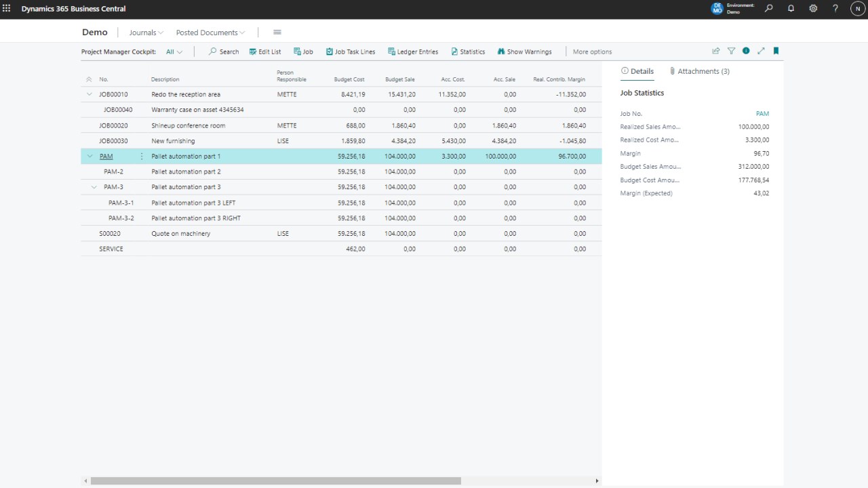Expand Posted Documents menu

pos(210,33)
